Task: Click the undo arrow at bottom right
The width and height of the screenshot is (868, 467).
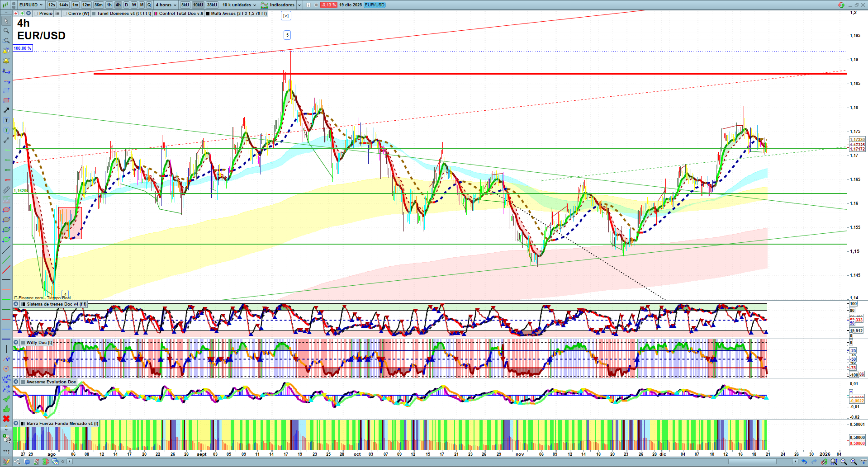Action: point(804,462)
